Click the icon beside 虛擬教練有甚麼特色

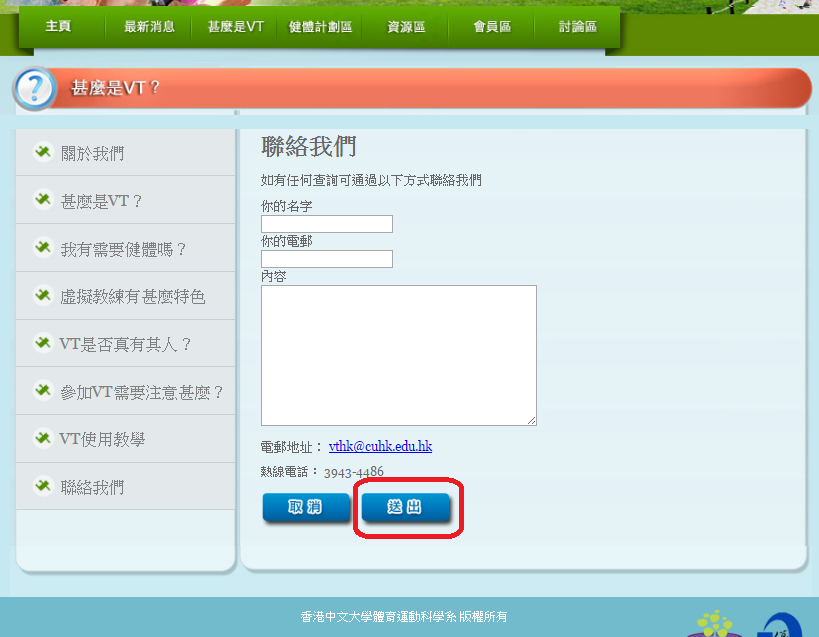tap(42, 296)
